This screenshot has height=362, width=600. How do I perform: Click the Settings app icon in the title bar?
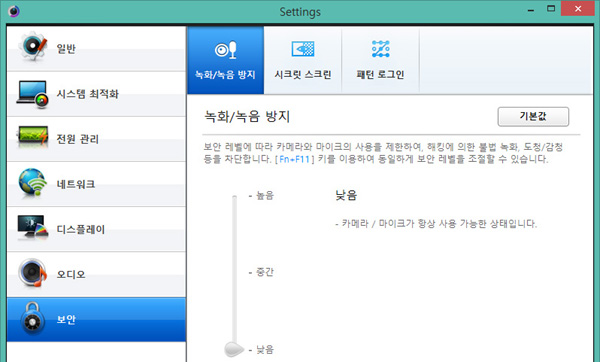tap(14, 11)
